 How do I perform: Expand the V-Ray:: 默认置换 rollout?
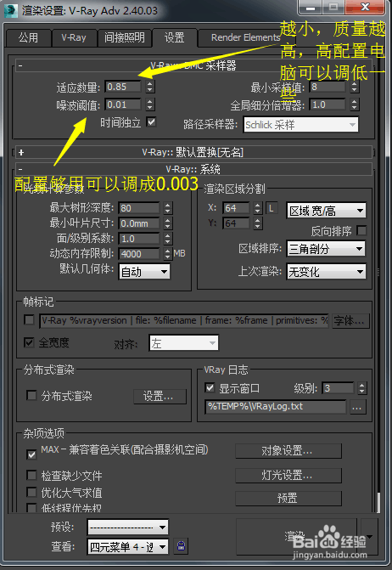coord(193,152)
